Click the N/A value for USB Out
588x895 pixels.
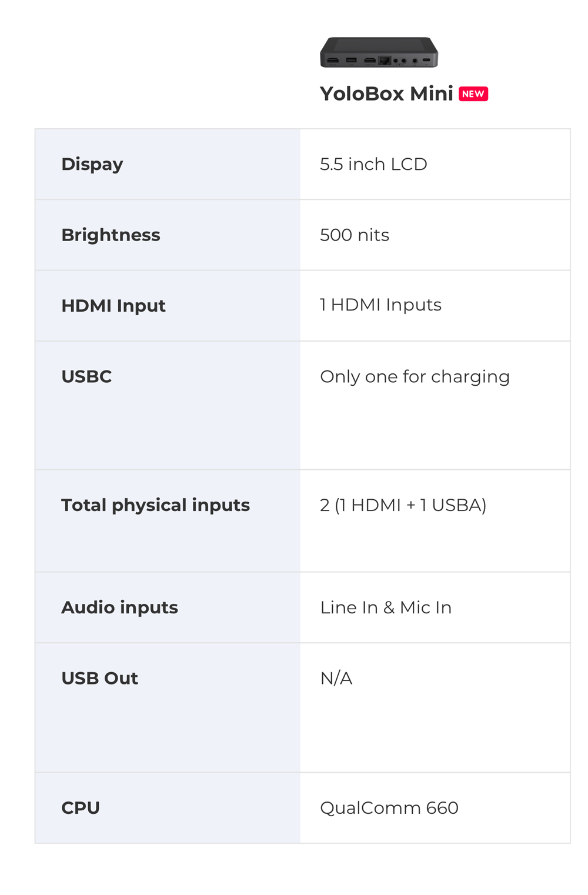336,679
